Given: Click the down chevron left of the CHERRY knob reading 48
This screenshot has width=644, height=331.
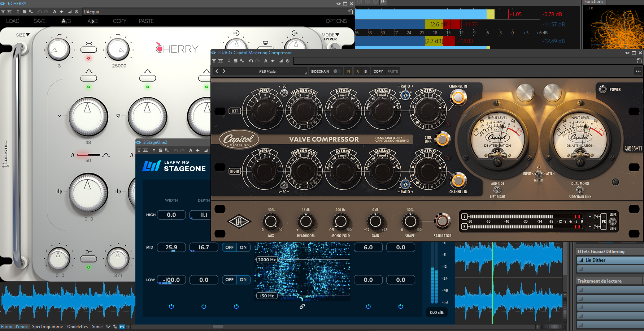Looking at the screenshot, I should click(x=59, y=116).
